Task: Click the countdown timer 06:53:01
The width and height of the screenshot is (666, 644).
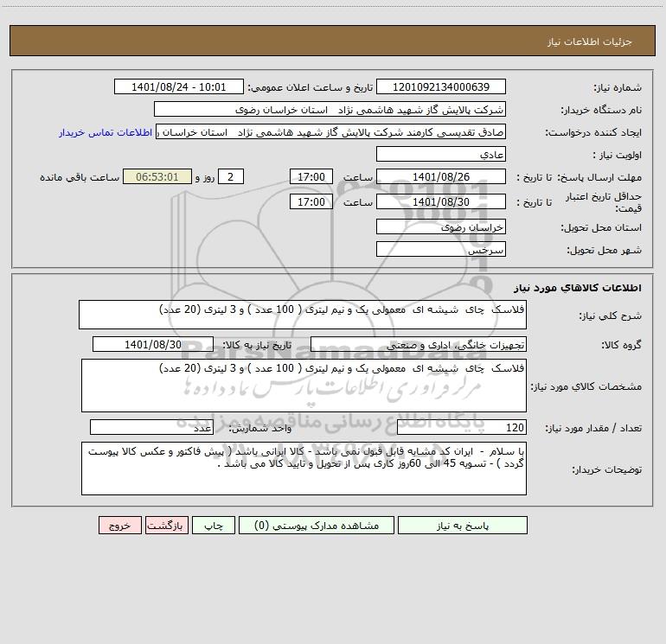Action: click(x=157, y=176)
